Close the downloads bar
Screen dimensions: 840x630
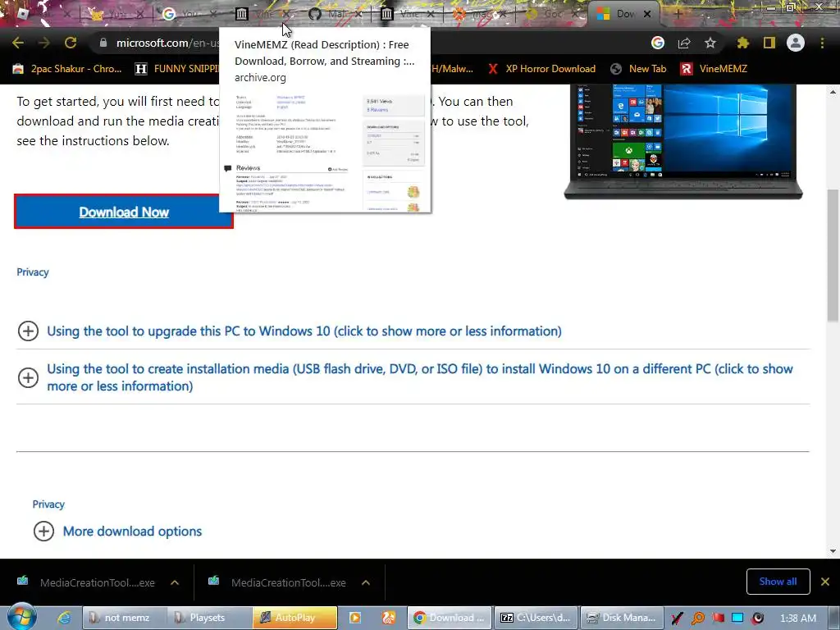click(825, 582)
